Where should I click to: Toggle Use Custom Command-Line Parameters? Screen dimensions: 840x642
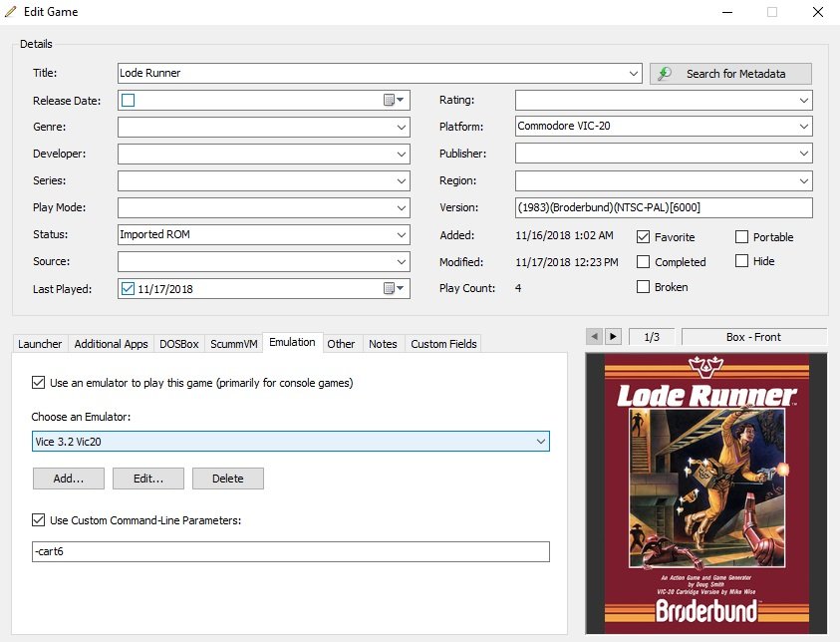38,519
